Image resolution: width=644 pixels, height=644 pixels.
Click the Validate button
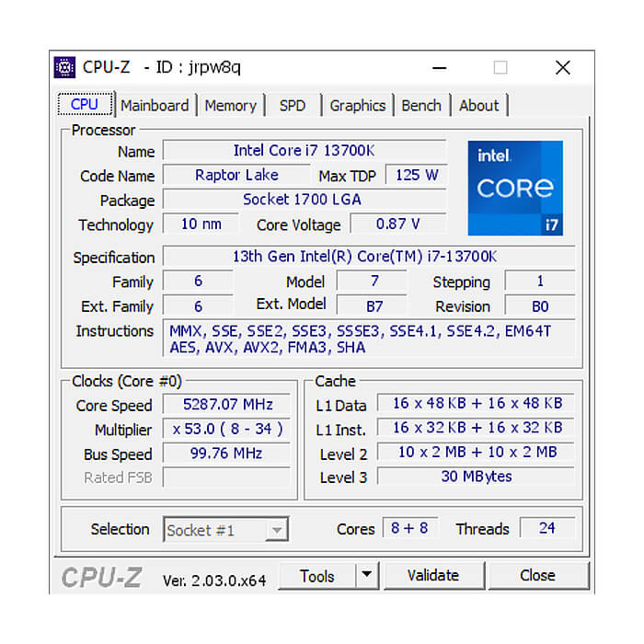(x=432, y=576)
